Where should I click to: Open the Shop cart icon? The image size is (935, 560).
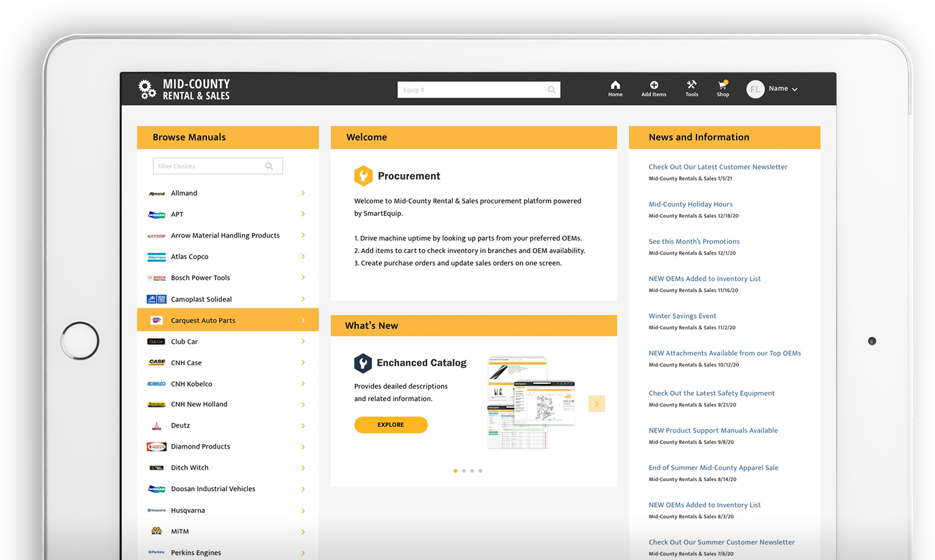pyautogui.click(x=722, y=85)
